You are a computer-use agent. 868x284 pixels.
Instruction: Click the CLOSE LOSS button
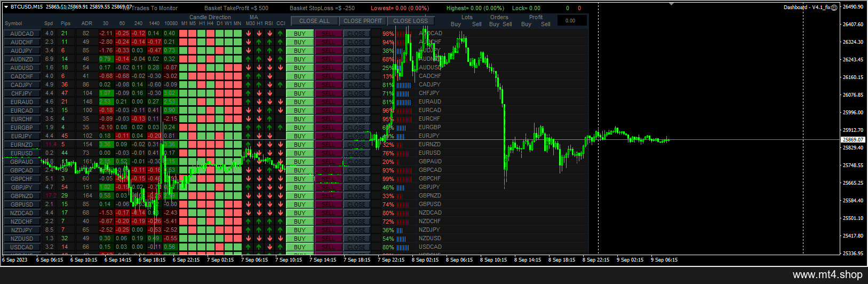point(410,21)
